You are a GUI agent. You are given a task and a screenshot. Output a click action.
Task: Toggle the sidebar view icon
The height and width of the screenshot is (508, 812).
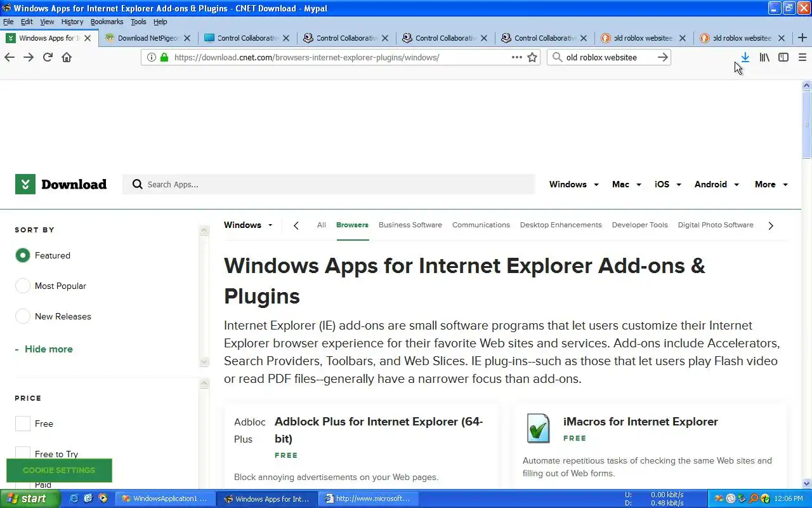coord(783,57)
